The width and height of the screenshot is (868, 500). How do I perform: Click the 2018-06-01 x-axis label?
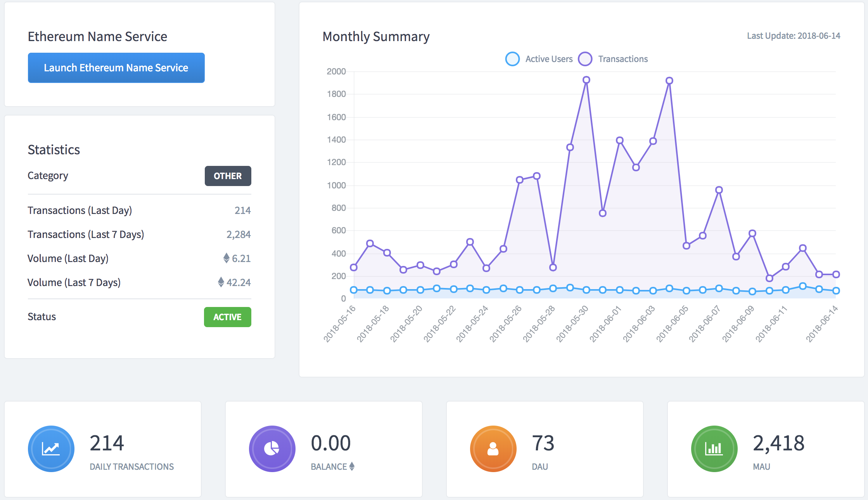606,324
